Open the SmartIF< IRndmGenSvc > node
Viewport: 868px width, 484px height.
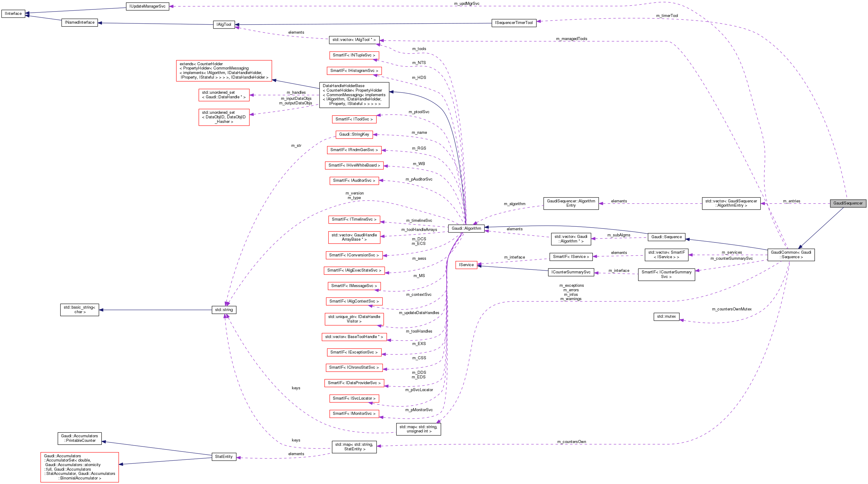[x=354, y=150]
